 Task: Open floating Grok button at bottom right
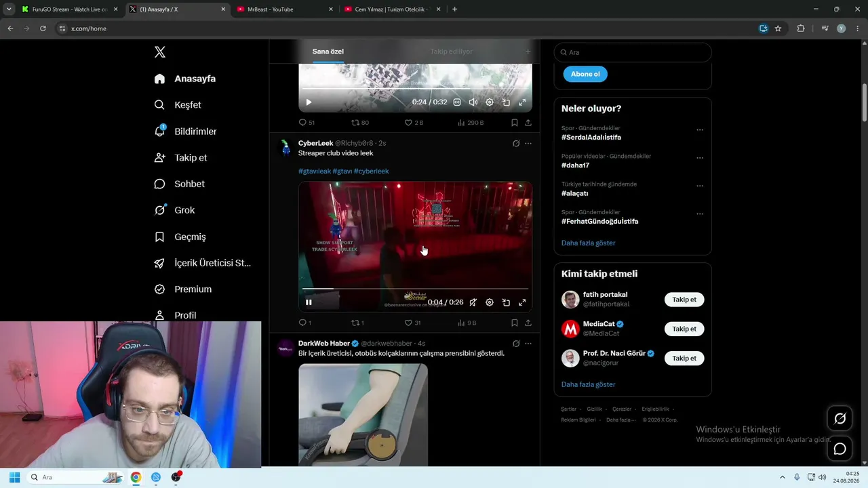[840, 419]
